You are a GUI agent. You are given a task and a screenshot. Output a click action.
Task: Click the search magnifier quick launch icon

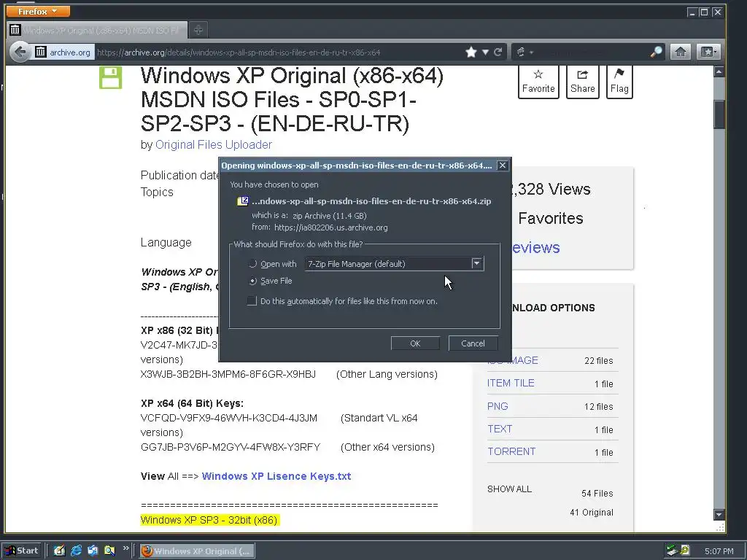coord(109,551)
